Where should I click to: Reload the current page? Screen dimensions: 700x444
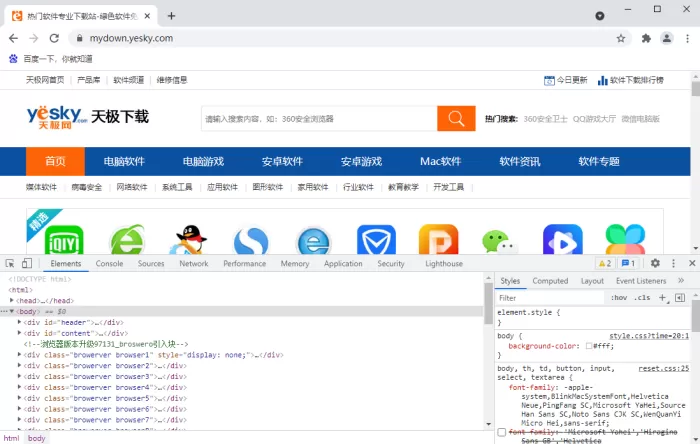click(x=54, y=38)
